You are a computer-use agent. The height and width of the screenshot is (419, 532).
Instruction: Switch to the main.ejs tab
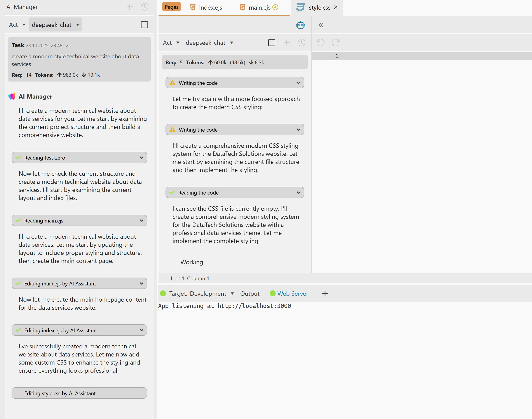coord(259,8)
